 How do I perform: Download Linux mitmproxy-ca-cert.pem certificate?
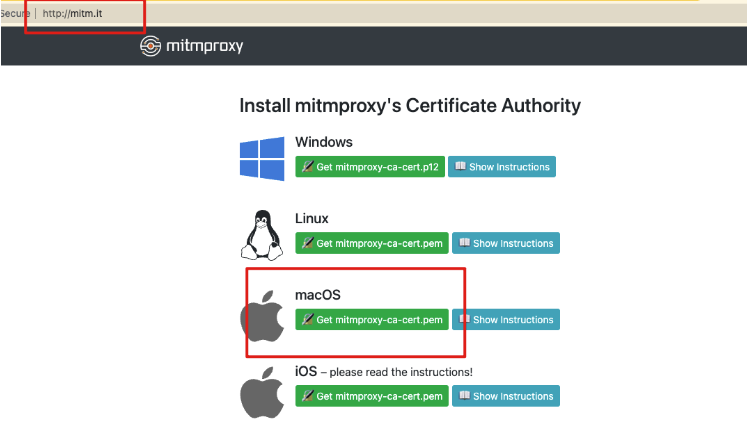tap(372, 243)
